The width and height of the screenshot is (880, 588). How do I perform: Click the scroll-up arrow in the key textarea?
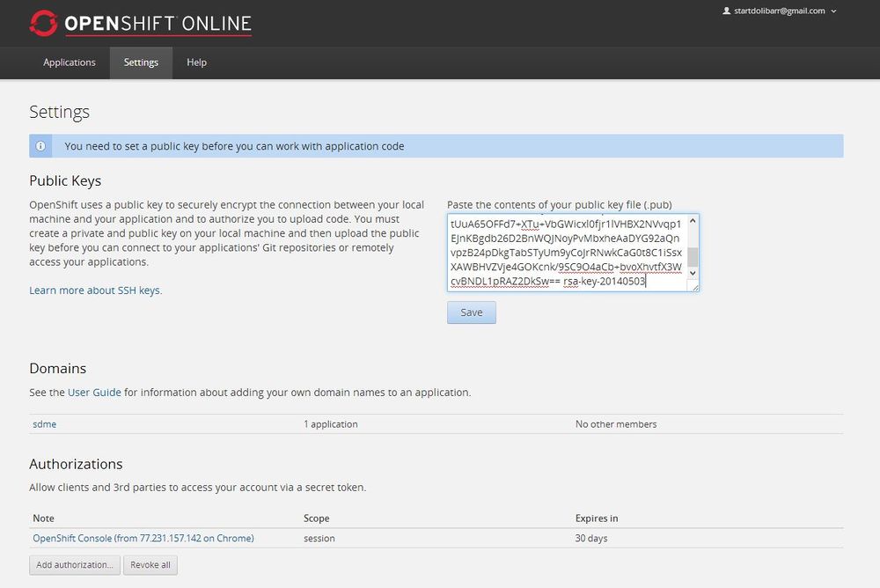(693, 220)
